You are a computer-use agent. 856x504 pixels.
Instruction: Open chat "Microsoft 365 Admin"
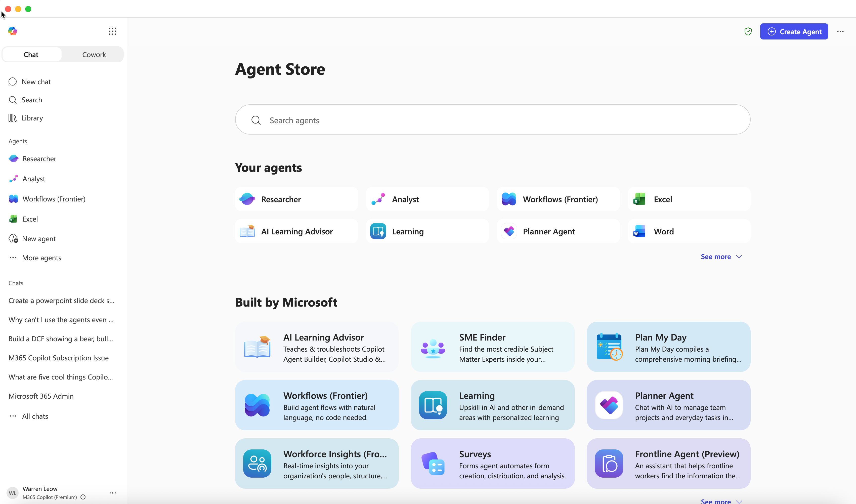(x=41, y=396)
